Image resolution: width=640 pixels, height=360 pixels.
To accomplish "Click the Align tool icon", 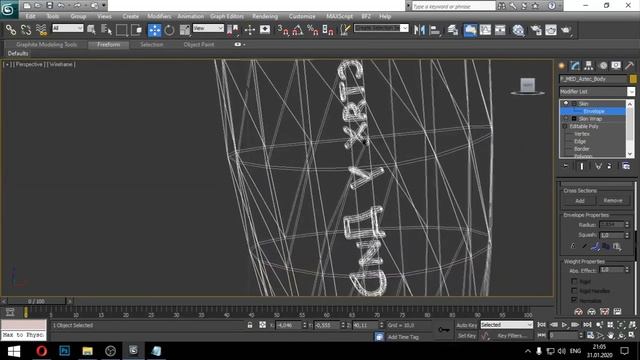I will 435,30.
